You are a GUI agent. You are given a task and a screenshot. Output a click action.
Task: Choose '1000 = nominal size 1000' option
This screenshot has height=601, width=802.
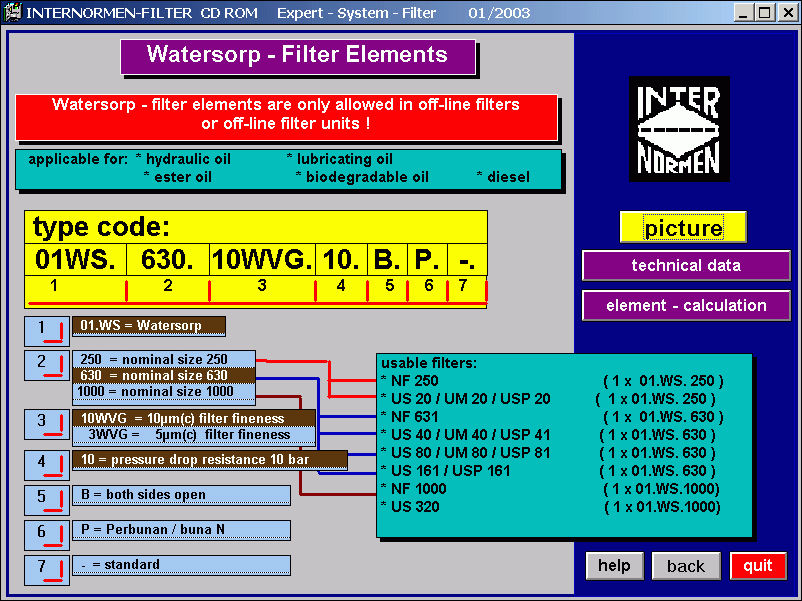pos(164,392)
